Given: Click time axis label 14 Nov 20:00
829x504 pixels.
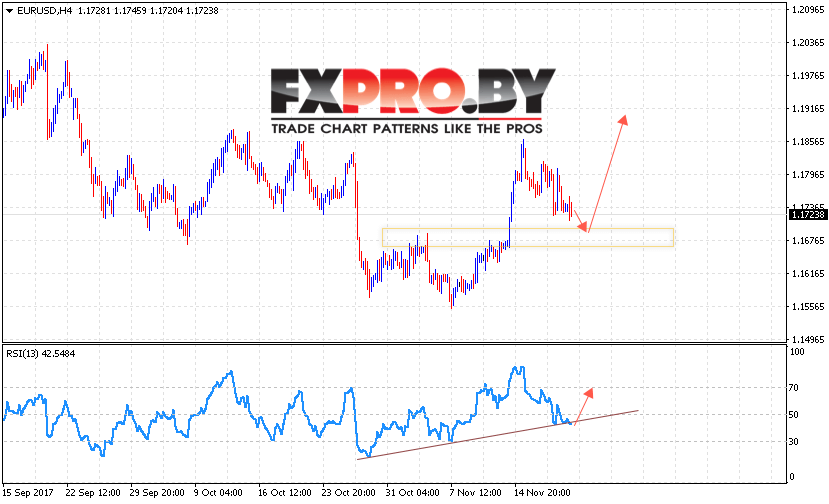Looking at the screenshot, I should coord(542,492).
